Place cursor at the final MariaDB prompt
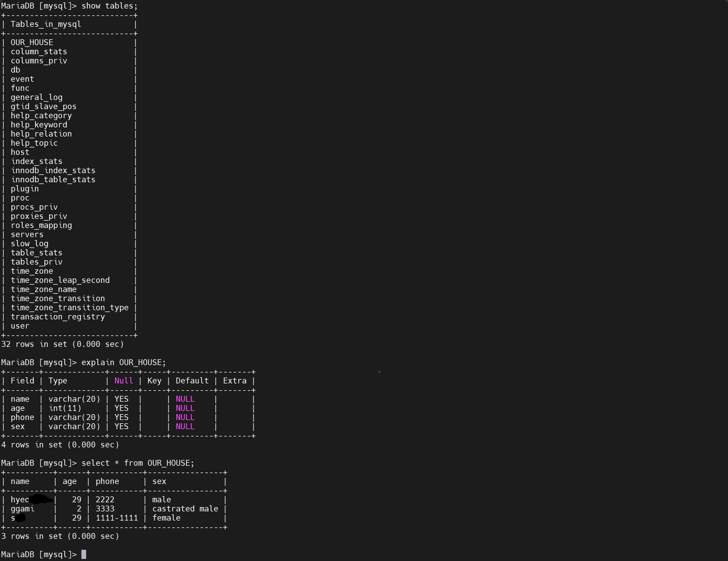728x561 pixels. click(84, 554)
